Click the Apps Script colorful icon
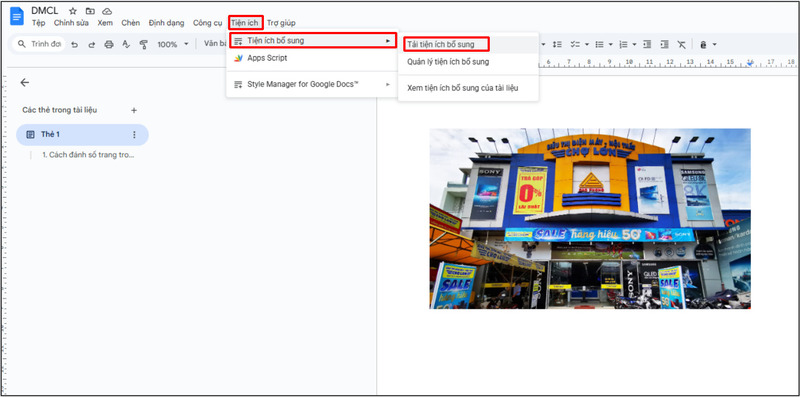Viewport: 800px width, 397px height. coord(238,58)
